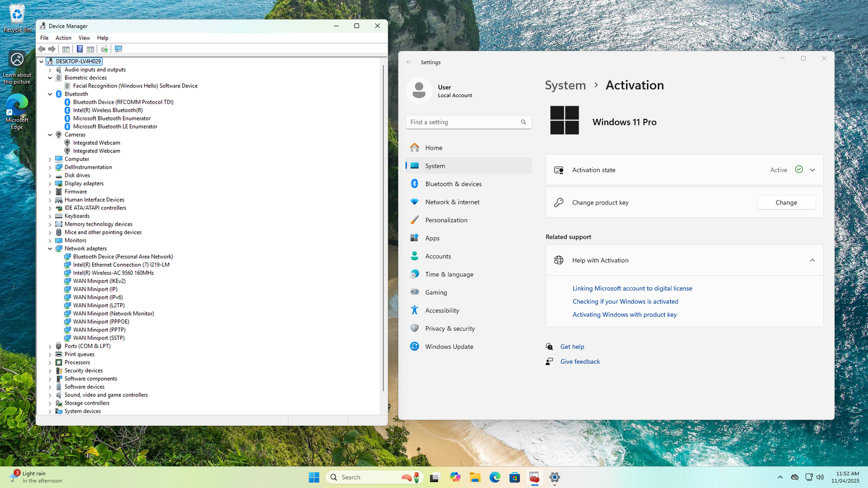Click the Give feedback link
This screenshot has height=488, width=868.
click(580, 362)
